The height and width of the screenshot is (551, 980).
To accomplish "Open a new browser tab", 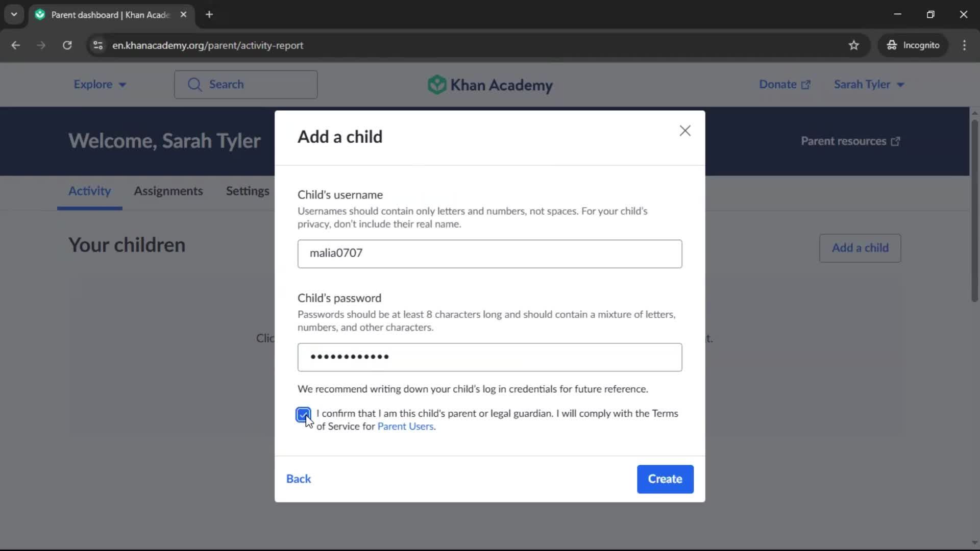I will [209, 15].
